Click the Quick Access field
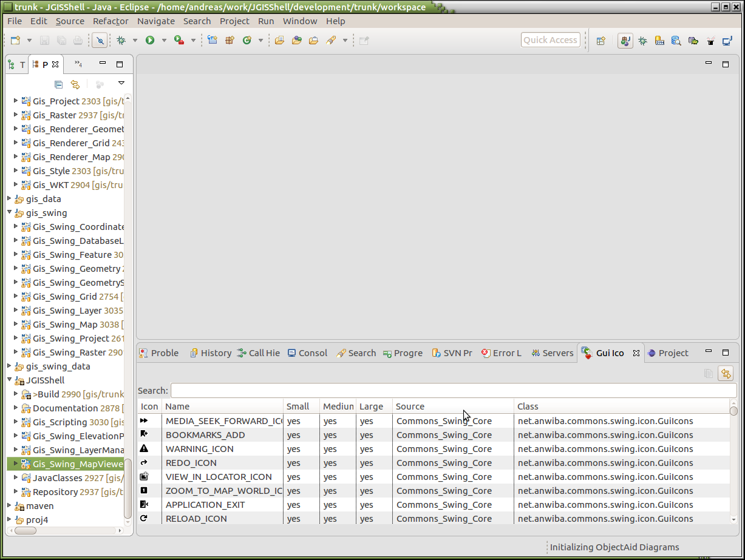 [550, 40]
